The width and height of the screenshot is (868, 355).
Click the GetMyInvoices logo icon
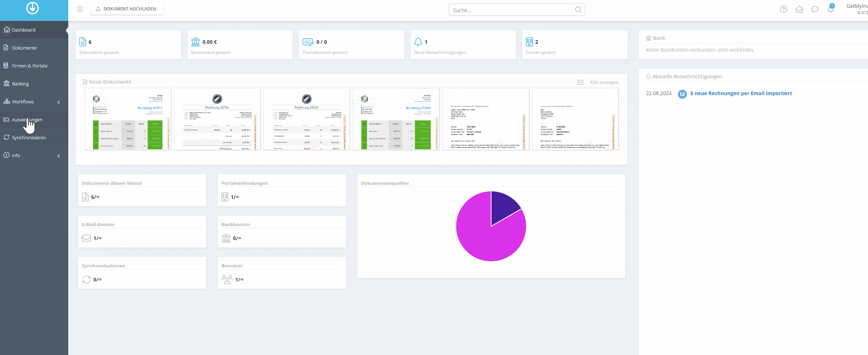32,8
